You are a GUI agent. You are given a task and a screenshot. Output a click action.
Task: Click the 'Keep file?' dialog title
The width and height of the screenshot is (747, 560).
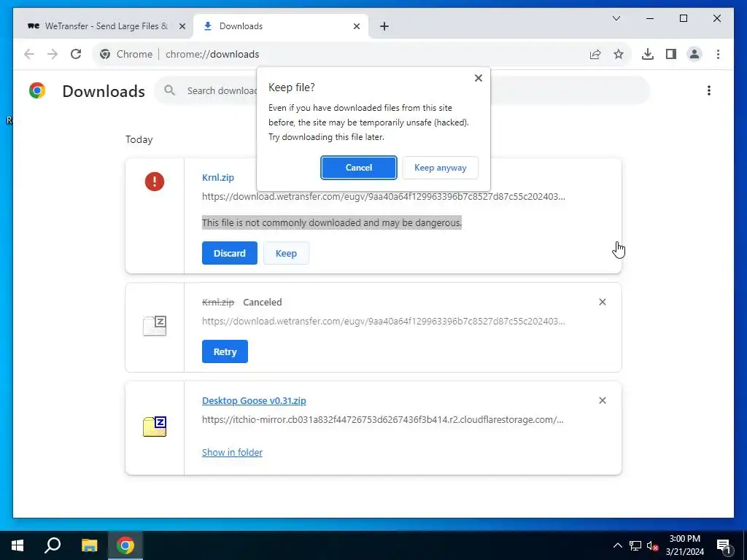[x=292, y=87]
